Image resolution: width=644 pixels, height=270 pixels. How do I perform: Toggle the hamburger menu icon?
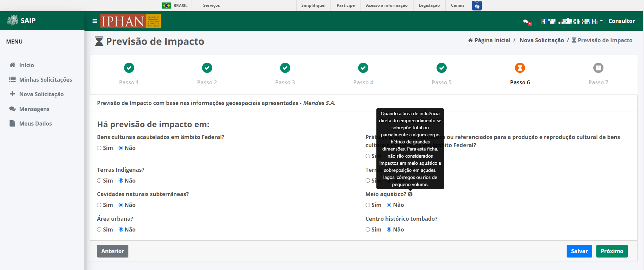pos(95,21)
